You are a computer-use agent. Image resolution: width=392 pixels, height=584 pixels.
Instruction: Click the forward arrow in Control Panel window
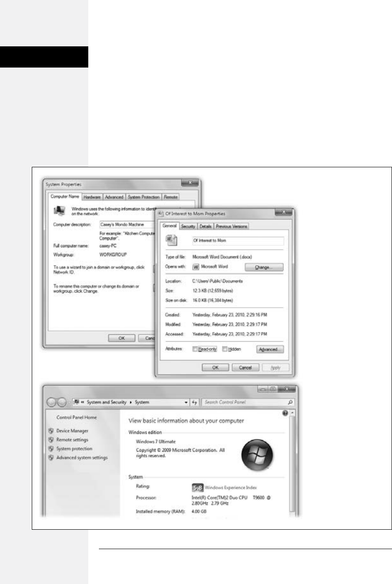(63, 403)
